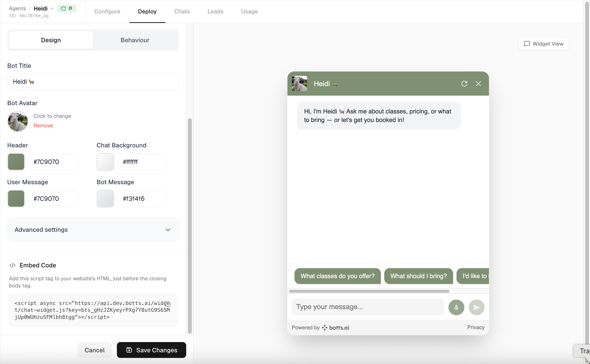
Task: Click the horizontal scrollbar under suggestion chips
Action: click(x=369, y=291)
